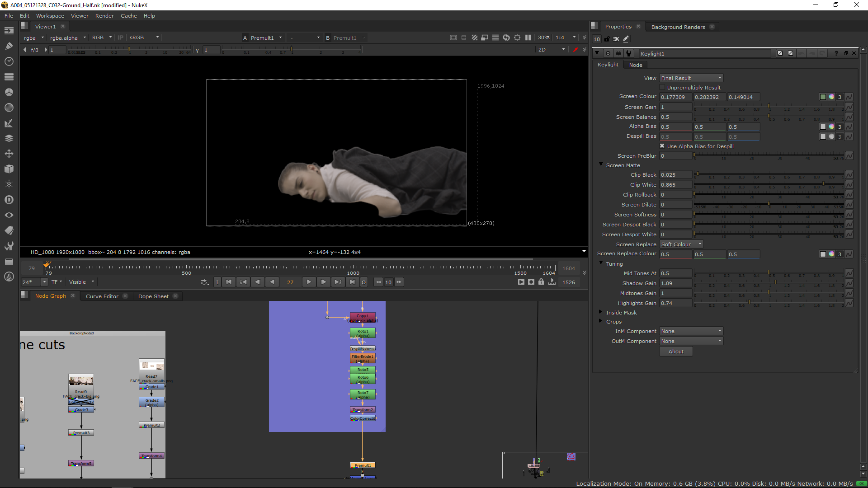The width and height of the screenshot is (868, 488).
Task: Click the viewer pause button
Action: [x=528, y=38]
